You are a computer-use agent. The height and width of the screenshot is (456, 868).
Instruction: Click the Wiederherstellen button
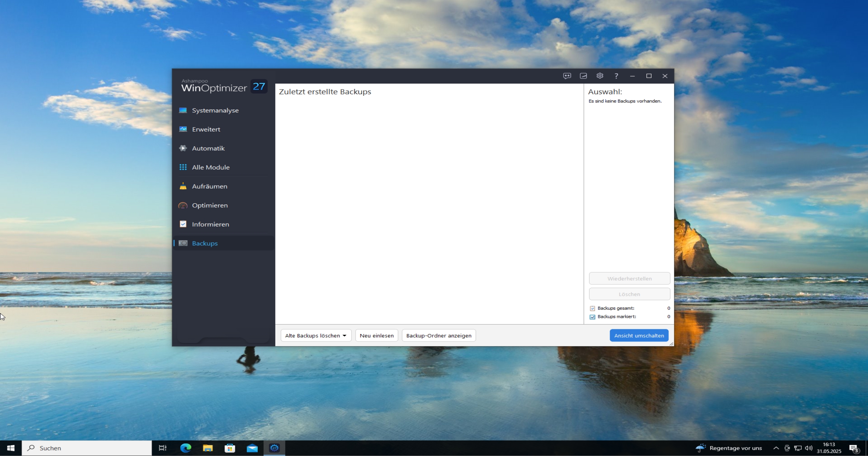pyautogui.click(x=629, y=278)
